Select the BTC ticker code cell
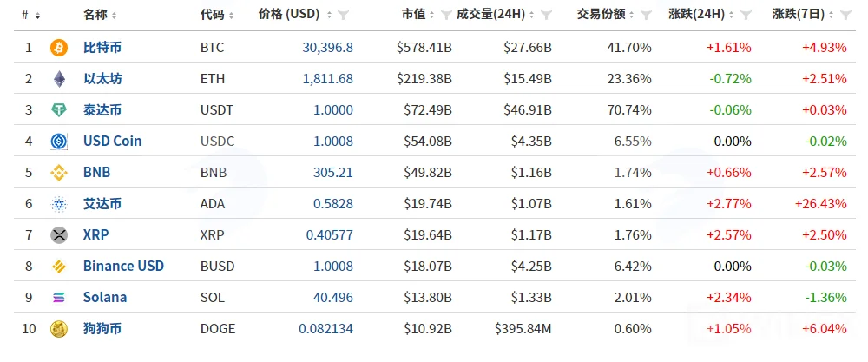The width and height of the screenshot is (868, 362). (x=213, y=48)
